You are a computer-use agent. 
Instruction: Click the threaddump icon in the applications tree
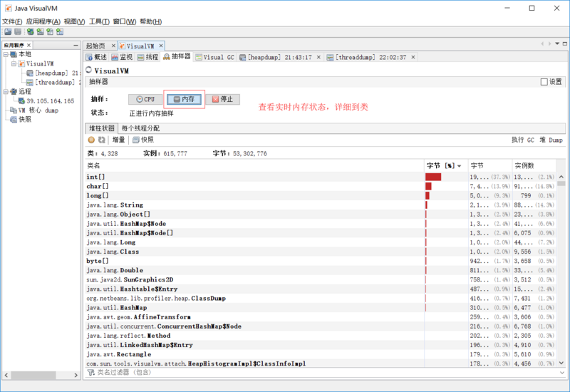pyautogui.click(x=30, y=83)
